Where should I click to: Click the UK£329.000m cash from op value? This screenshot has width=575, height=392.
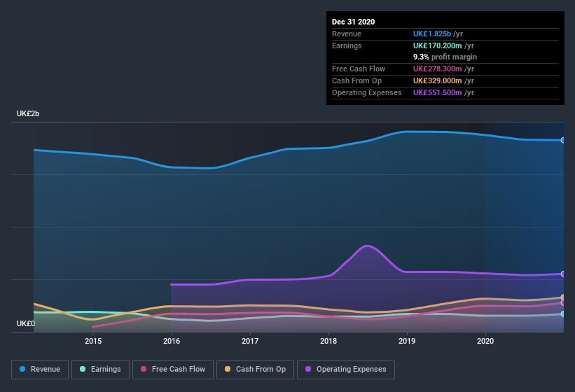tap(438, 80)
